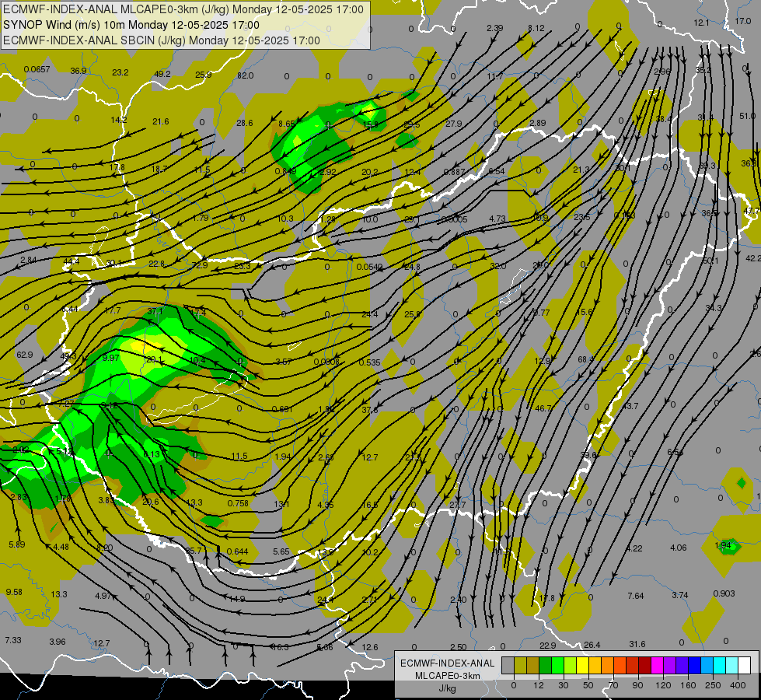Select the map value 46.7

tap(543, 408)
